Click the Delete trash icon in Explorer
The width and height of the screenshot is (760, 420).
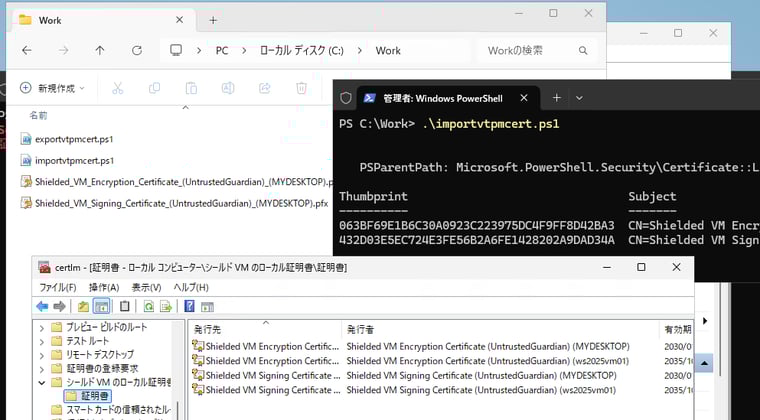click(301, 88)
